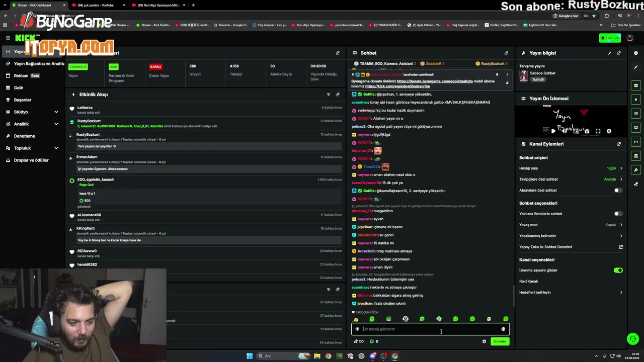This screenshot has width=644, height=362.
Task: Click the chat panel scrollbar
Action: coord(513,297)
